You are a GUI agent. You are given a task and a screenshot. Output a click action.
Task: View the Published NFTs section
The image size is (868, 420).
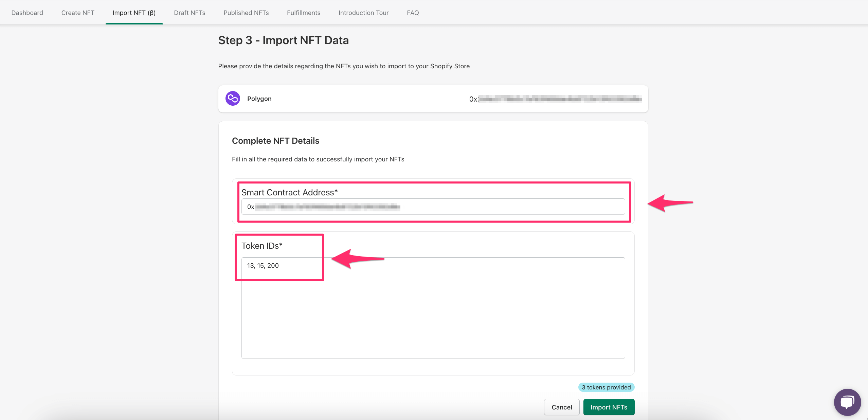click(246, 13)
